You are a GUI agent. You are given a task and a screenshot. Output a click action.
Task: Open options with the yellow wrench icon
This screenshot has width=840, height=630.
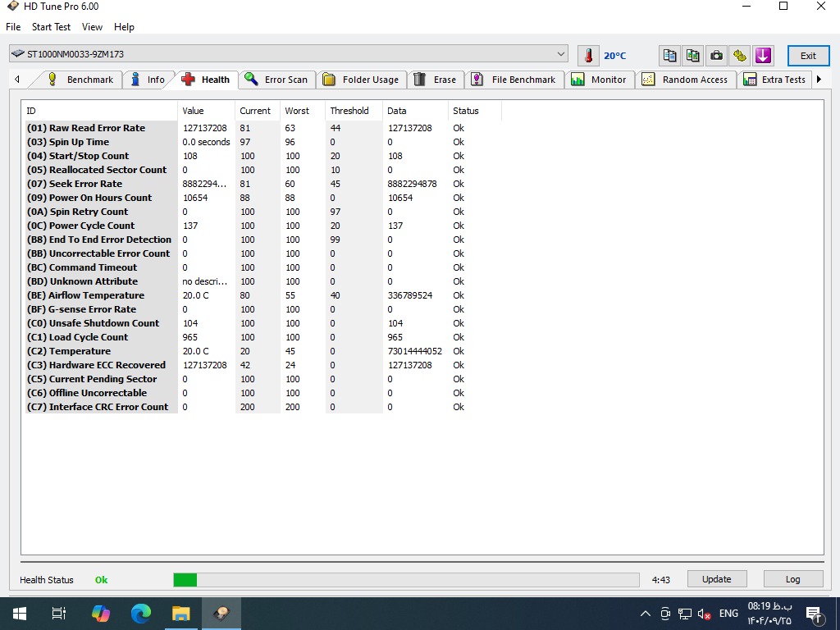pos(740,56)
